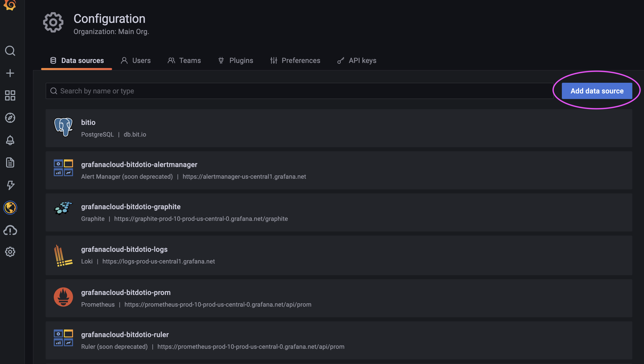Screen dimensions: 644x364
Task: Open Dashboards four-squares sidebar icon
Action: (x=10, y=95)
